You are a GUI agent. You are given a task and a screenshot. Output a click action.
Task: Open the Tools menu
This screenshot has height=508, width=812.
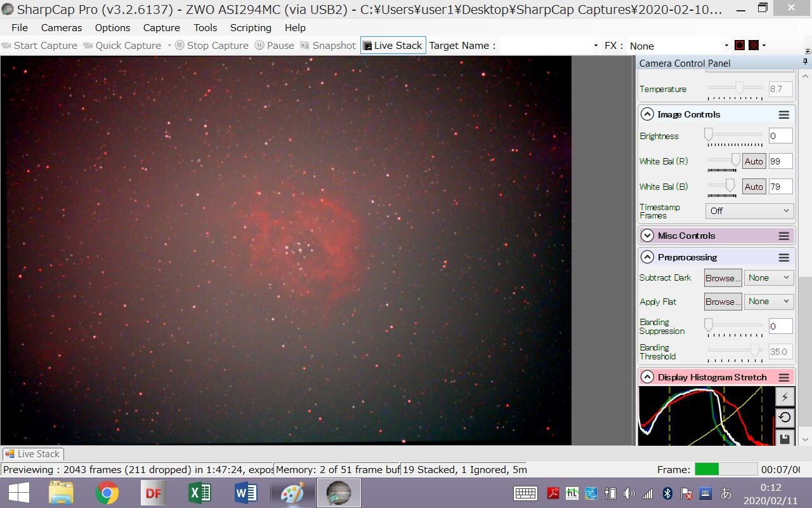(x=206, y=28)
